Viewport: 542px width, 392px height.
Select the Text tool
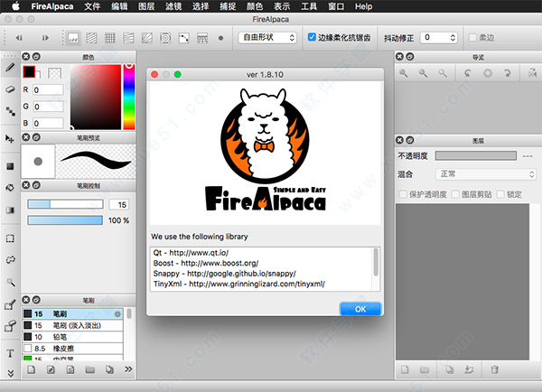pos(10,353)
